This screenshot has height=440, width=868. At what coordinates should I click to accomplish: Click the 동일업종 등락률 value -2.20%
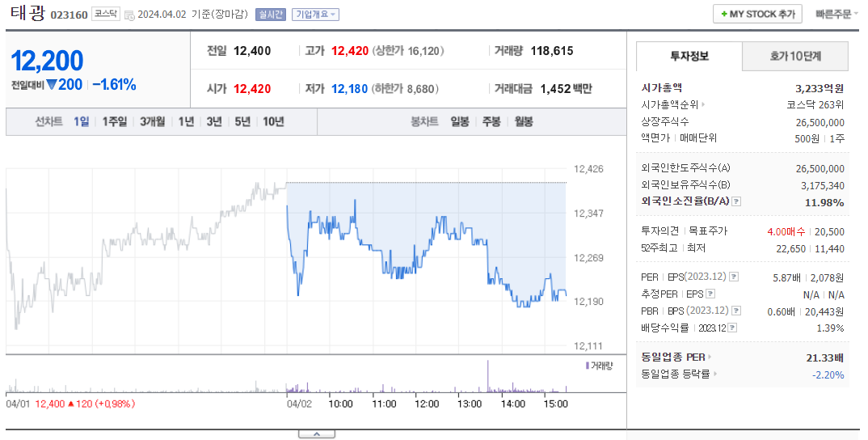pyautogui.click(x=828, y=375)
